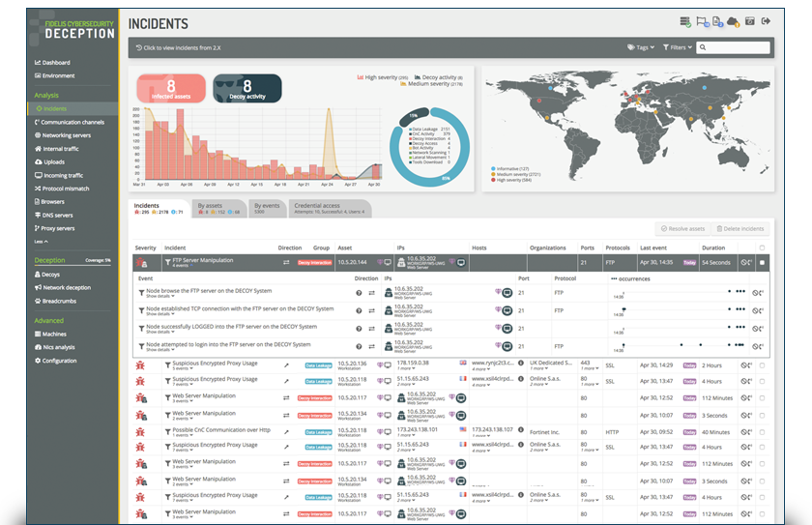Viewport: 812px width, 525px height.
Task: Switch to the By events tab
Action: (267, 208)
